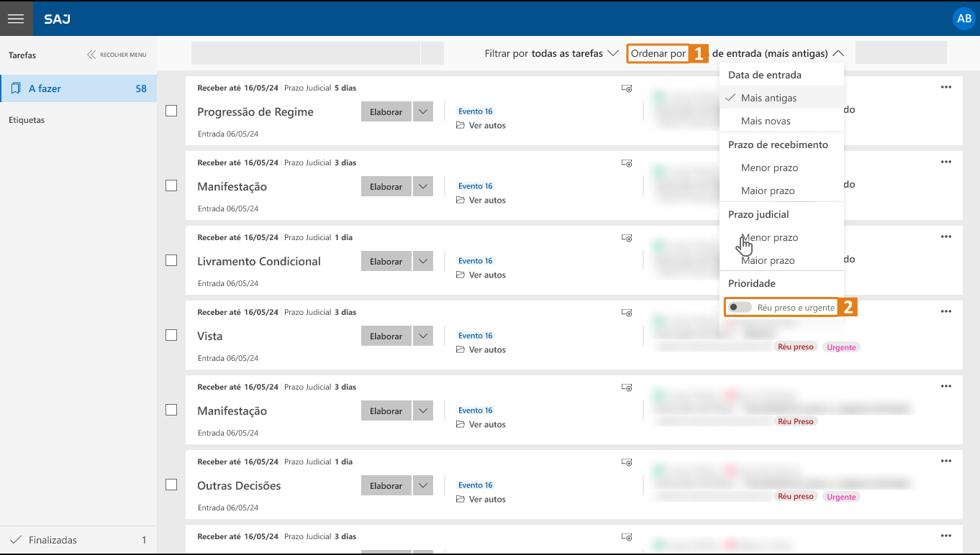Image resolution: width=980 pixels, height=555 pixels.
Task: Check the Progressão de Regime task checkbox
Action: (x=171, y=111)
